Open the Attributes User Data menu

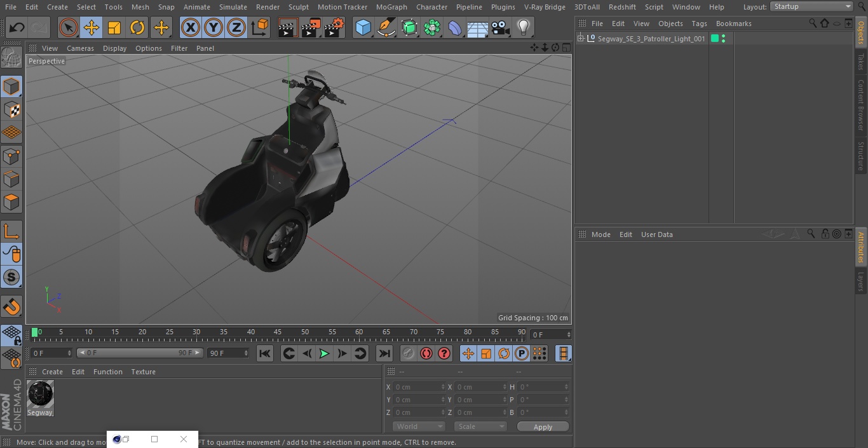tap(656, 234)
